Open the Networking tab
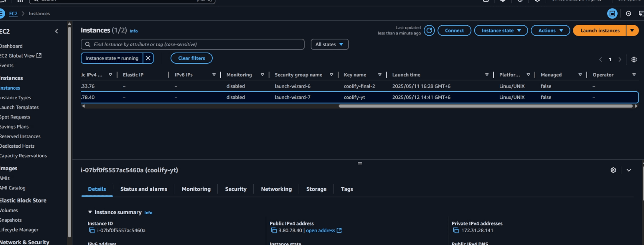Screen dimensions: 644x245 [276, 189]
